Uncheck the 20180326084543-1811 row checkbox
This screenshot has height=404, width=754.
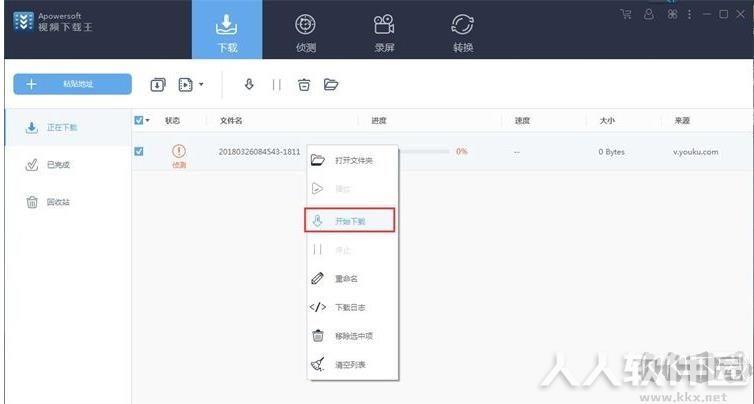pyautogui.click(x=138, y=152)
